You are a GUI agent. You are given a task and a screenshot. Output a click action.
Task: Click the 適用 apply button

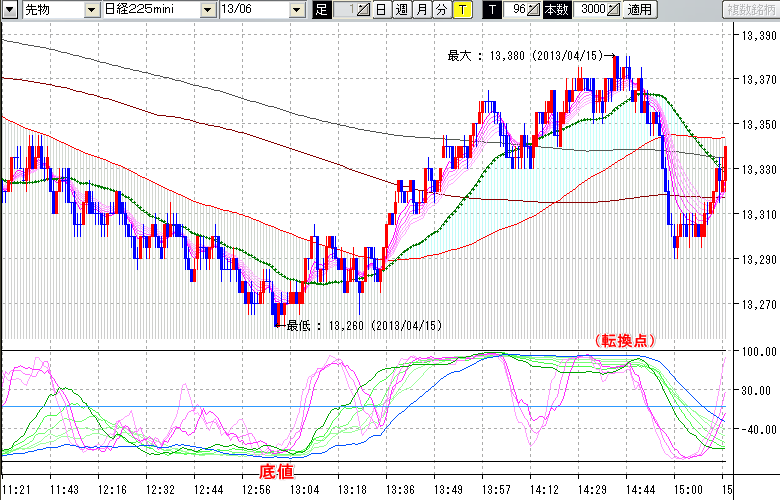tap(640, 10)
